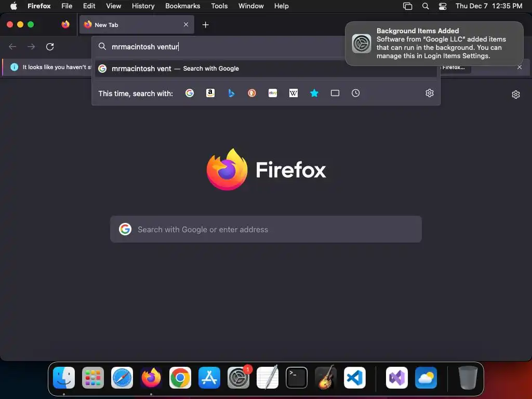
Task: Click the Firefox icon in the Dock
Action: 151,378
